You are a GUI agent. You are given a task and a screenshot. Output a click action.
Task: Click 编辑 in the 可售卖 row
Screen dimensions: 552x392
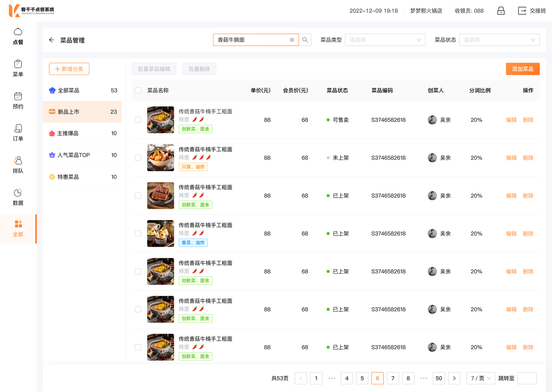point(512,120)
